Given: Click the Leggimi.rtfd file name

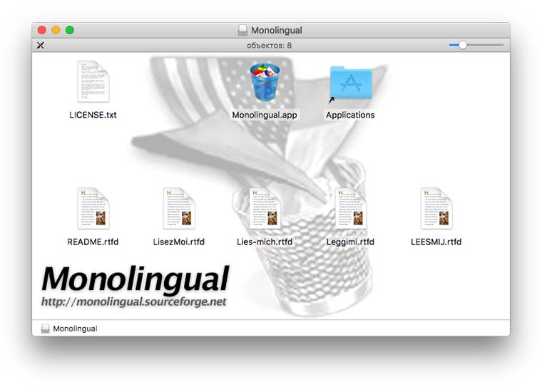Looking at the screenshot, I should 350,242.
